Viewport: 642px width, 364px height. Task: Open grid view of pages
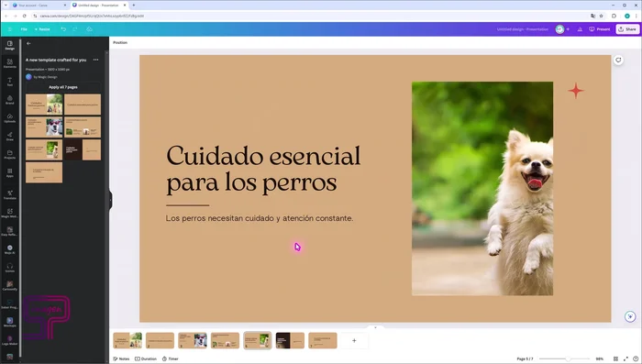pos(615,358)
